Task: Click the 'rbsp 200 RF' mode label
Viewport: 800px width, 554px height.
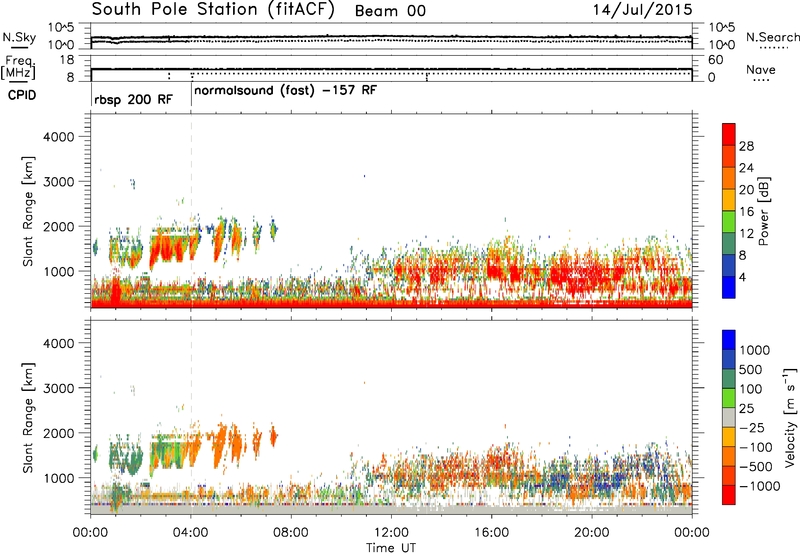Action: point(134,99)
